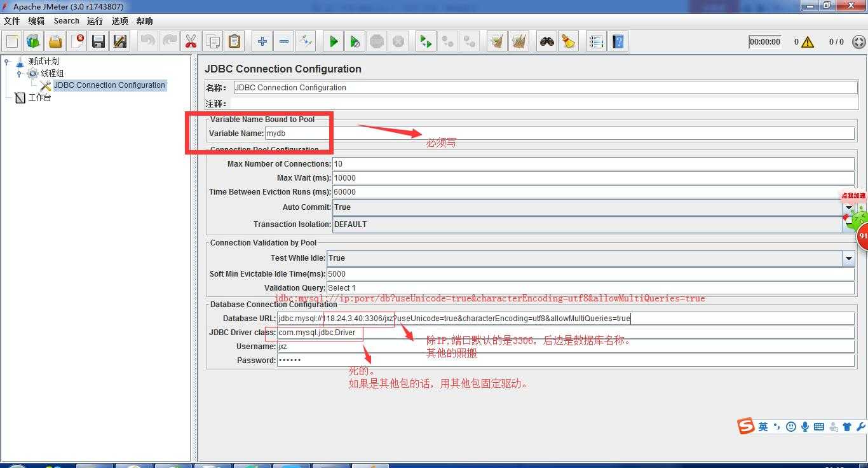Save the test plan with floppy icon
This screenshot has height=468, width=868.
point(98,41)
